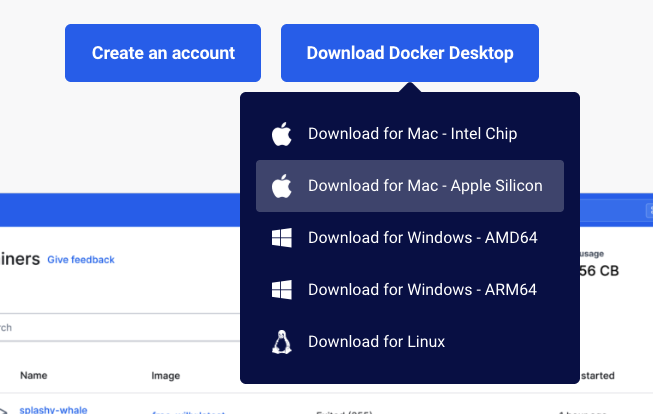Viewport: 653px width, 414px height.
Task: Open the splashy-whale container link
Action: point(53,410)
